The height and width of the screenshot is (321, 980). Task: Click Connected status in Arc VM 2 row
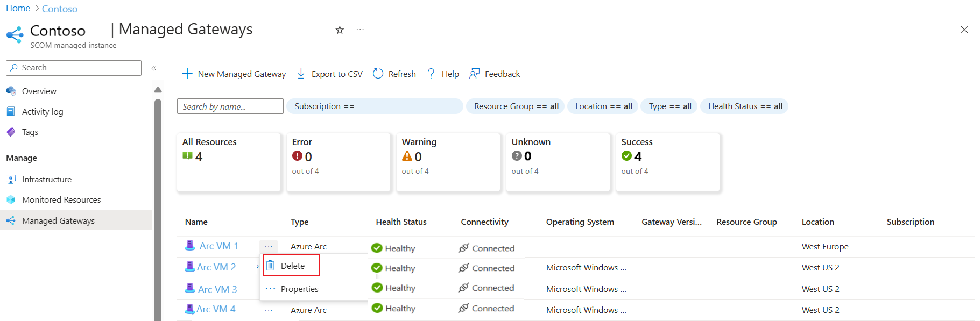coord(487,268)
